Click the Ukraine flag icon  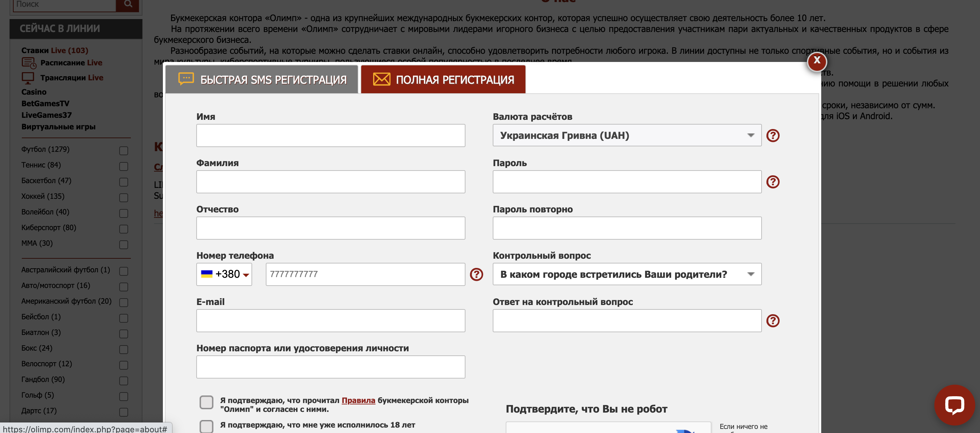click(206, 274)
